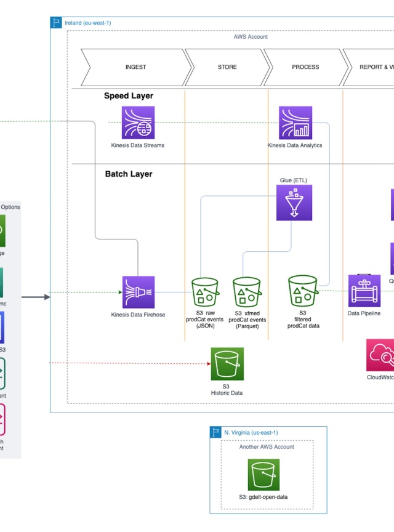Select the gdelt-open-data S3 bucket icon

click(263, 475)
